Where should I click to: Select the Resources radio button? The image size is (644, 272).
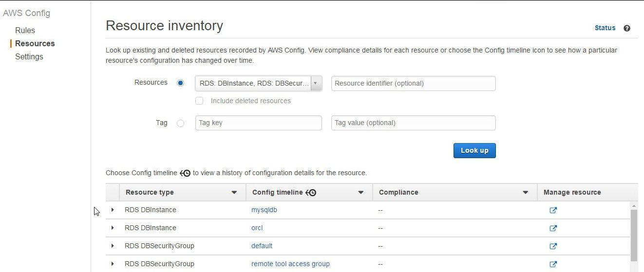pos(180,83)
